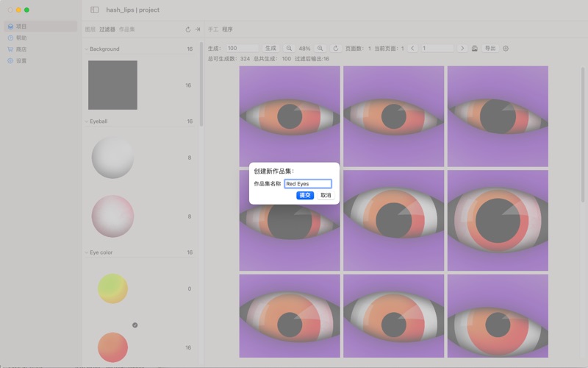Zoom out the preview with minus magnifier
Image resolution: width=588 pixels, height=368 pixels.
pos(289,49)
